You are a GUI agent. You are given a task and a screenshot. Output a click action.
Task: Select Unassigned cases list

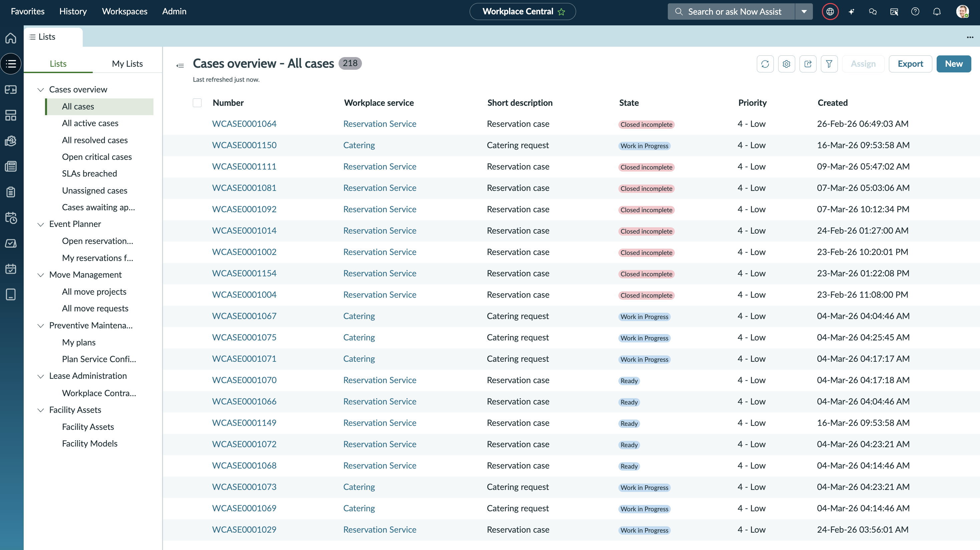coord(94,190)
